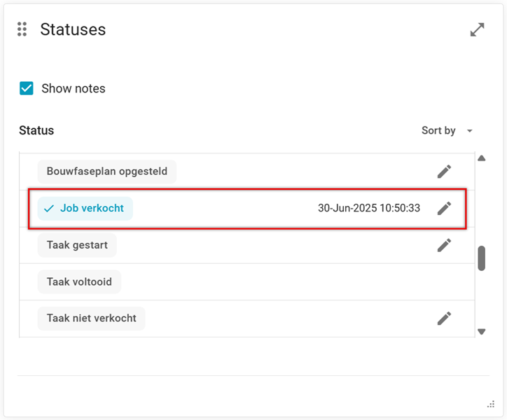The image size is (507, 420).
Task: Expand the Statuses panel to full size
Action: (x=477, y=29)
